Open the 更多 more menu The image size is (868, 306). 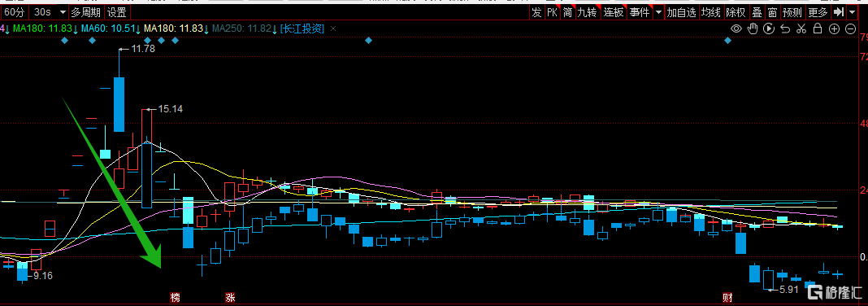(x=818, y=12)
